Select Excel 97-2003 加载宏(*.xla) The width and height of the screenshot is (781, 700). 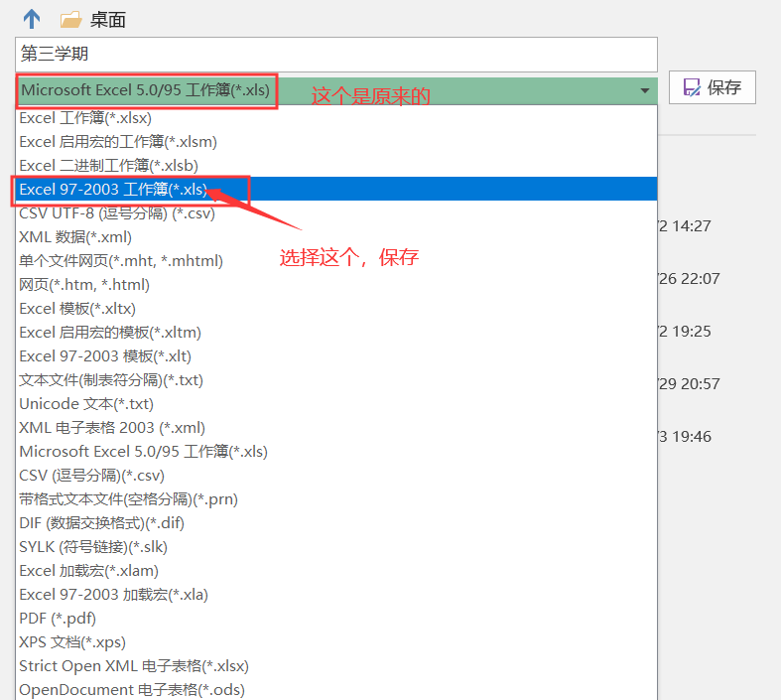coord(336,595)
